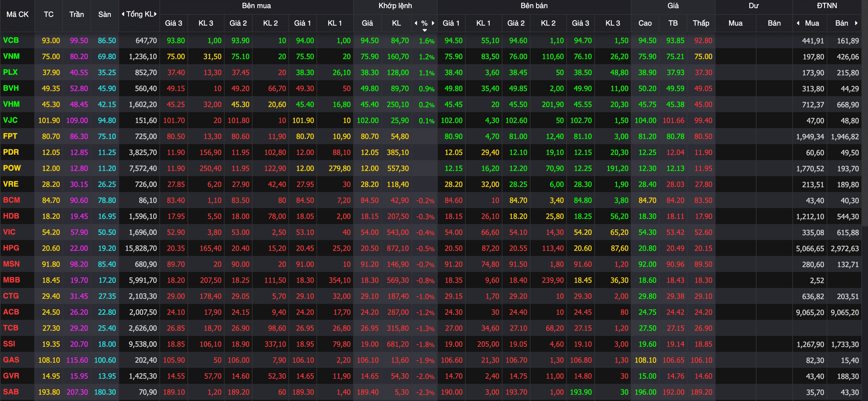This screenshot has height=401, width=868.
Task: Choose GVR ticker symbol
Action: (11, 376)
